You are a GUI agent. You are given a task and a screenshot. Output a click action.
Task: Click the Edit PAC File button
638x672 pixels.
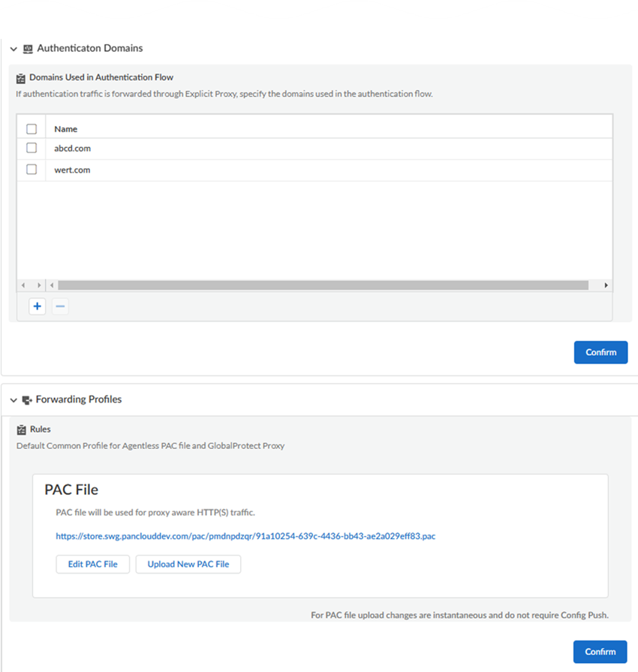(x=92, y=564)
